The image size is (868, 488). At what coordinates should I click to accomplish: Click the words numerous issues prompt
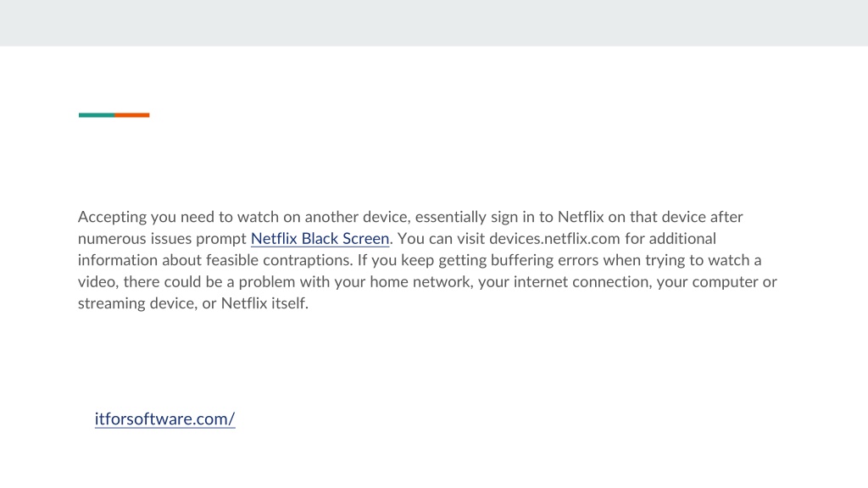click(x=162, y=238)
